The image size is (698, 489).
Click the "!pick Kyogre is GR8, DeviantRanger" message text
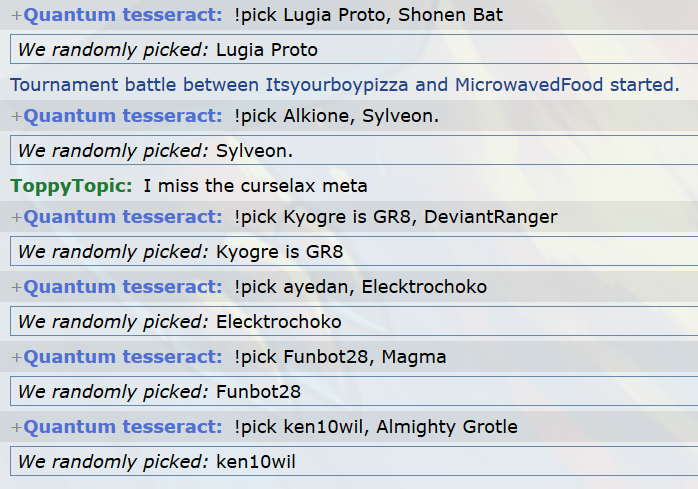point(395,217)
